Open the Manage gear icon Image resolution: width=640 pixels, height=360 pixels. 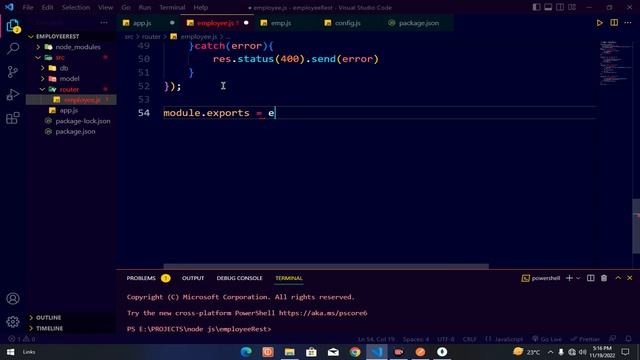13,322
